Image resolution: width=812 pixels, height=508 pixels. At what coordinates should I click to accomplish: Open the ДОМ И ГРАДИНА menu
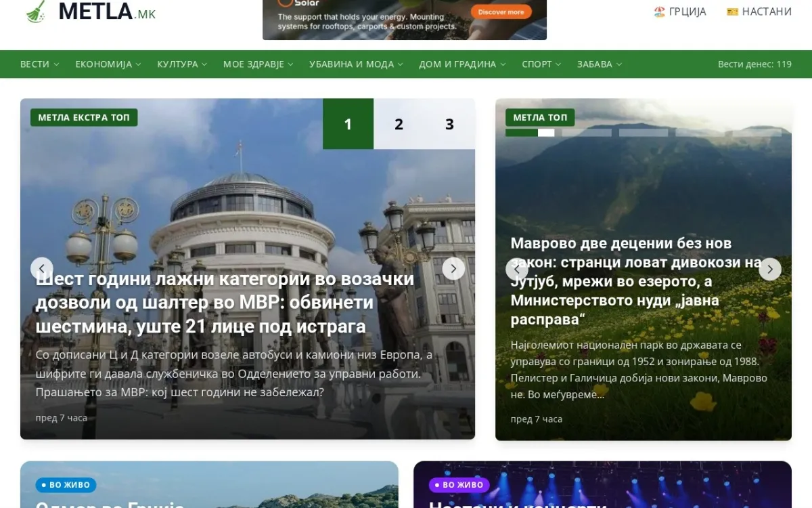(462, 64)
